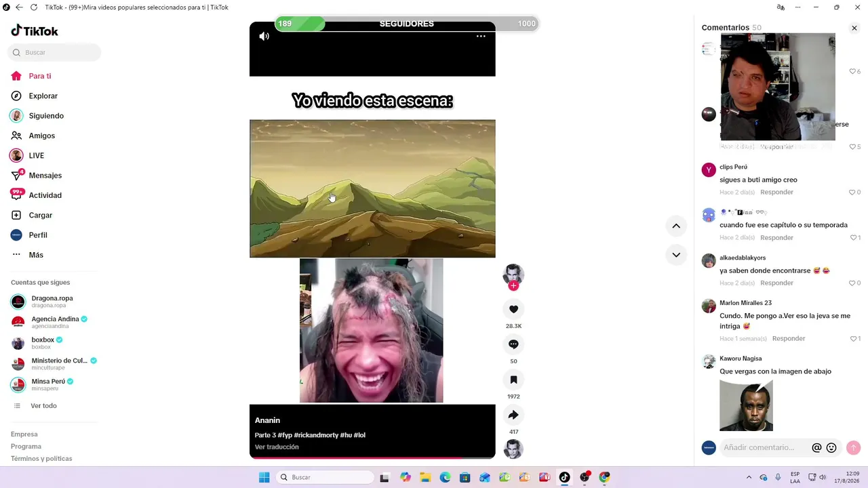Click the spinning sound disc avatar

(513, 449)
